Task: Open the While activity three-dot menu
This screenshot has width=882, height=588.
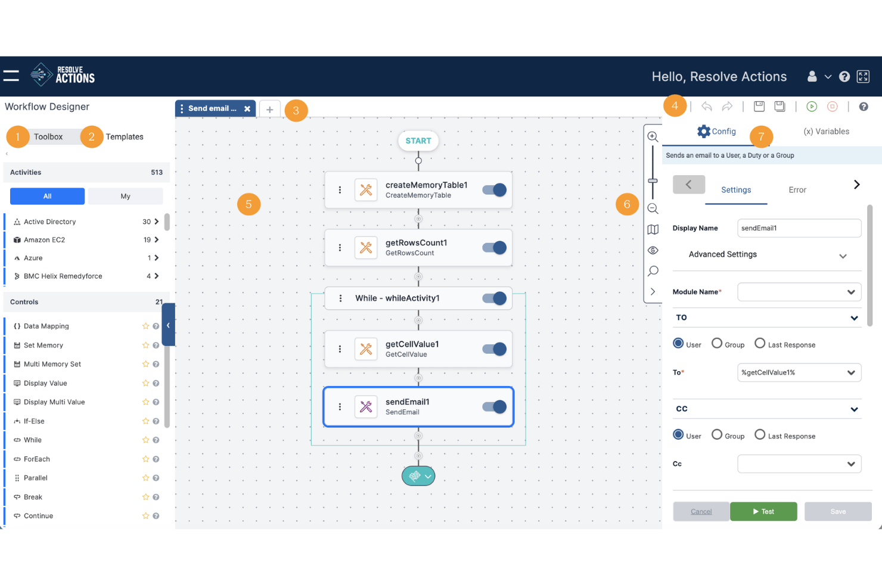Action: click(340, 298)
